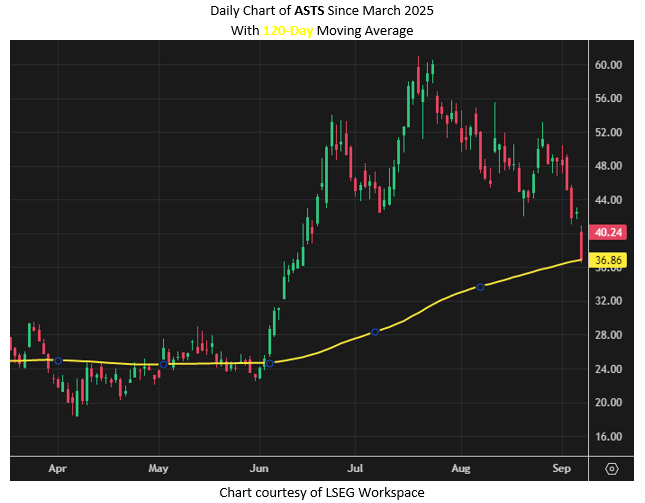Screen dimensions: 645x503
Task: Click the yellow 36.86 moving average label
Action: coord(608,260)
